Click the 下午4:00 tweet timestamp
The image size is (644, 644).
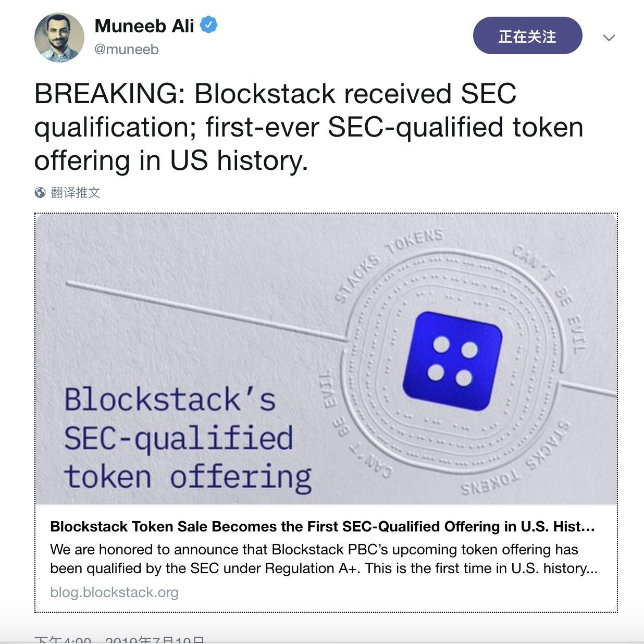point(63,640)
